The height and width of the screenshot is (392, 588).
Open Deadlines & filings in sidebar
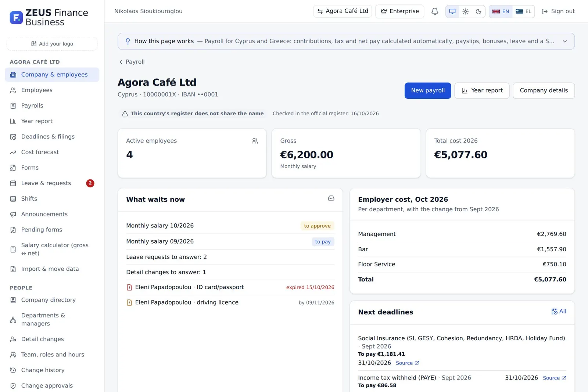(x=52, y=137)
